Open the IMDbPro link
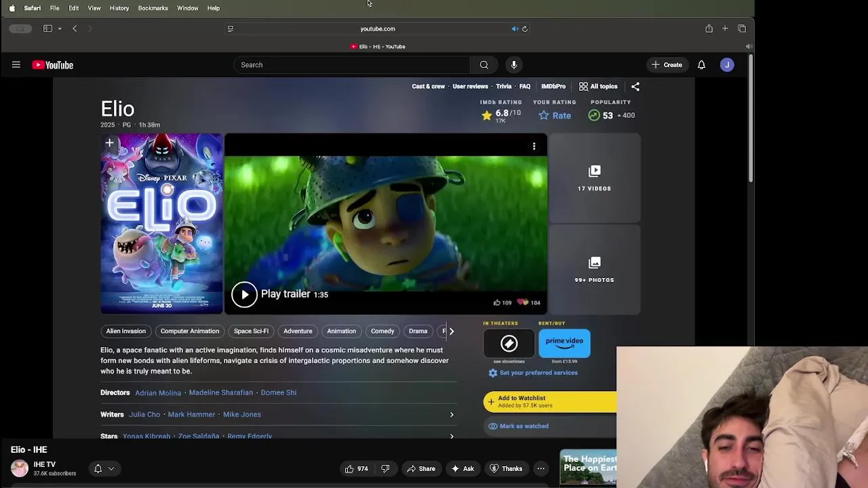 pos(553,87)
